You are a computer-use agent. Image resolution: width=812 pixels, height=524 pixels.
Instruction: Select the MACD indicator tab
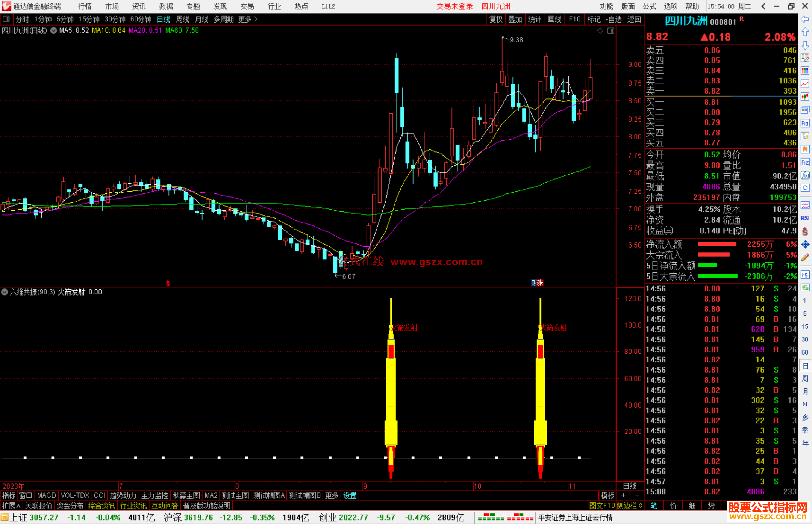[x=46, y=496]
